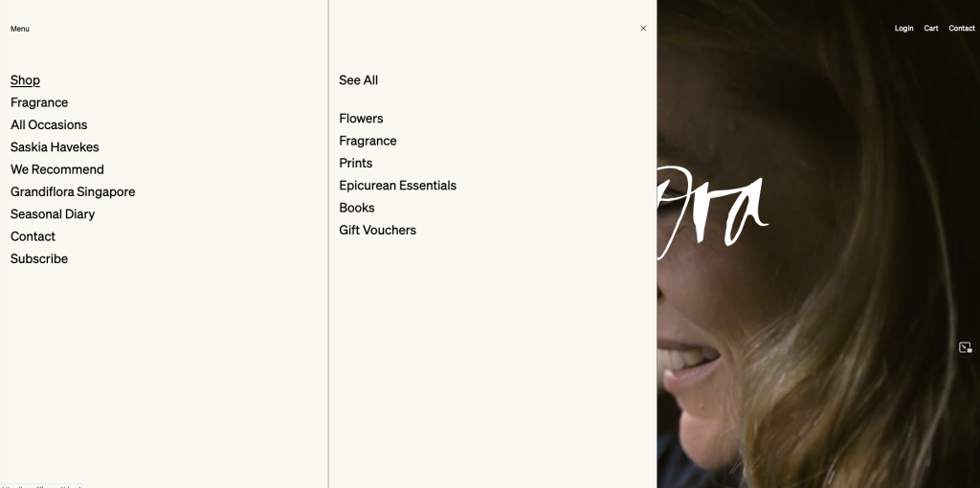This screenshot has width=980, height=488.
Task: Click Subscribe in the menu
Action: coord(39,258)
